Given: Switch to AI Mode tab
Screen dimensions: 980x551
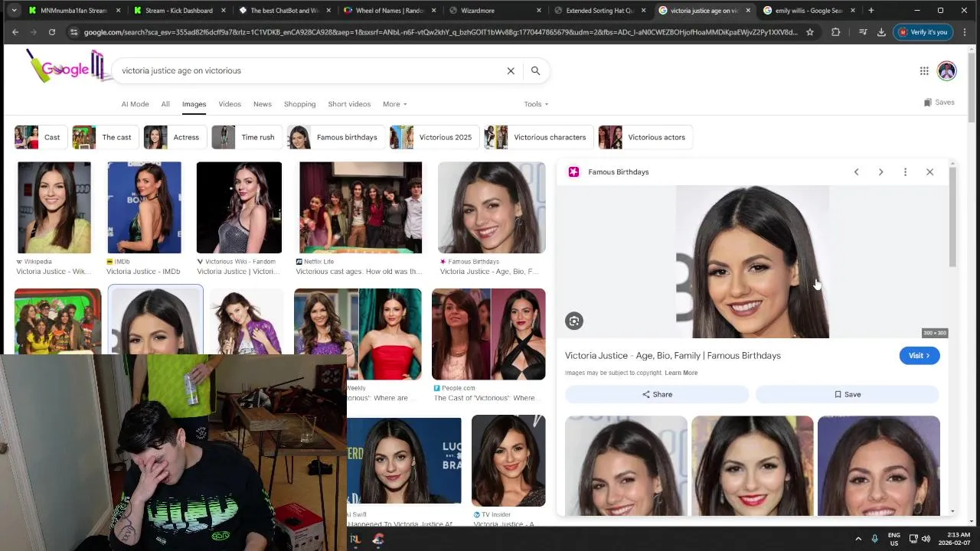Looking at the screenshot, I should [135, 104].
